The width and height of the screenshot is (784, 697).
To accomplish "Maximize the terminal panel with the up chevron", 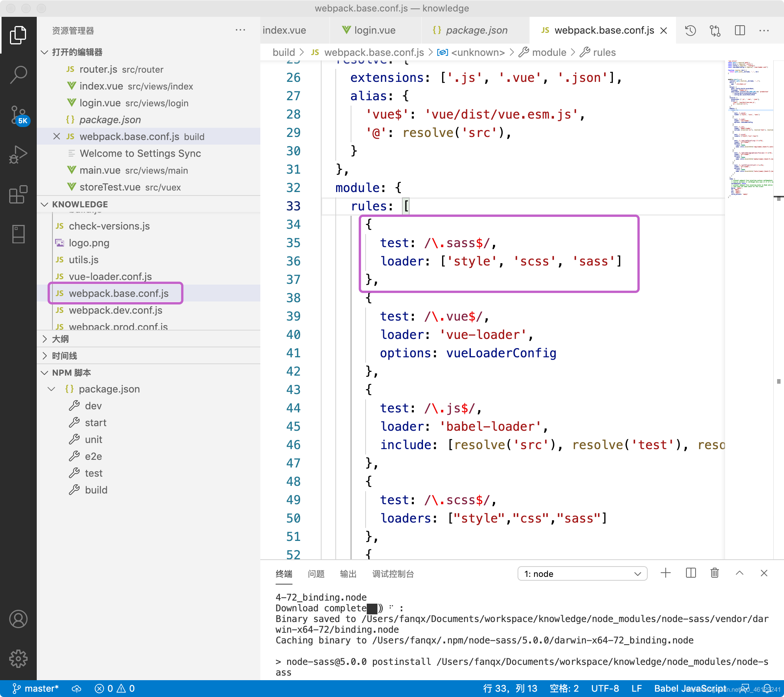I will click(x=740, y=573).
